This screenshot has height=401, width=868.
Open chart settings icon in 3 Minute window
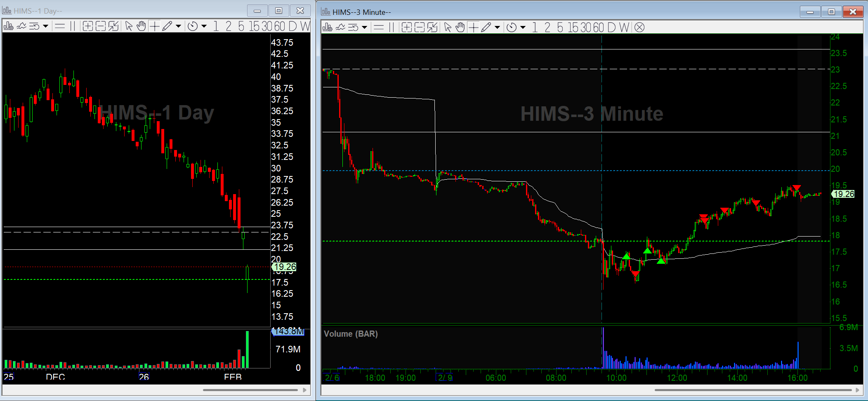[327, 27]
